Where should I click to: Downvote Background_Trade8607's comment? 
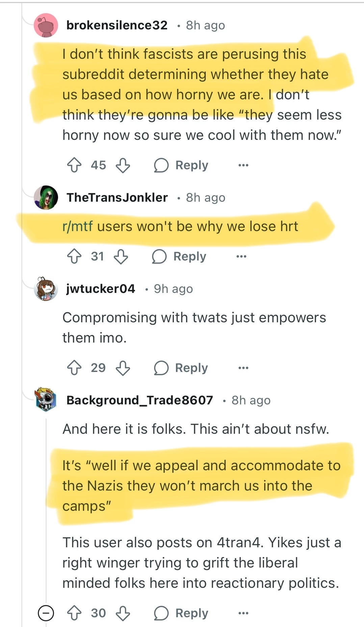[x=123, y=613]
